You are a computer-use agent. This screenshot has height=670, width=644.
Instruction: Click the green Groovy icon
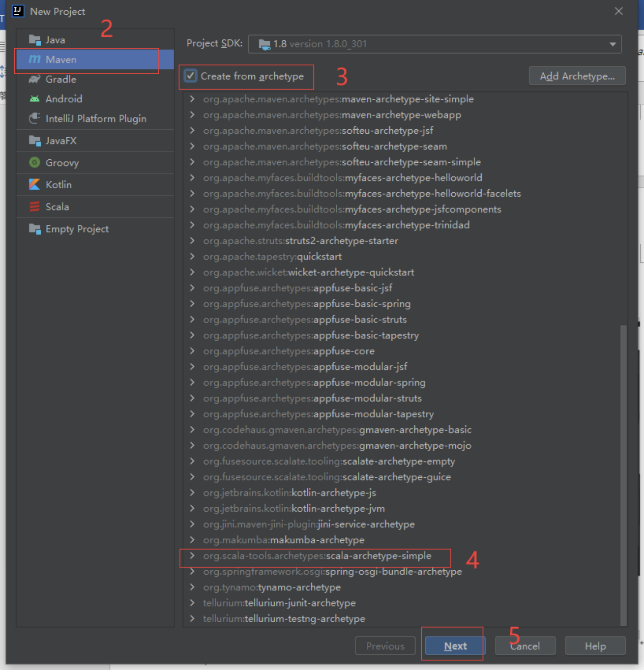(x=34, y=163)
